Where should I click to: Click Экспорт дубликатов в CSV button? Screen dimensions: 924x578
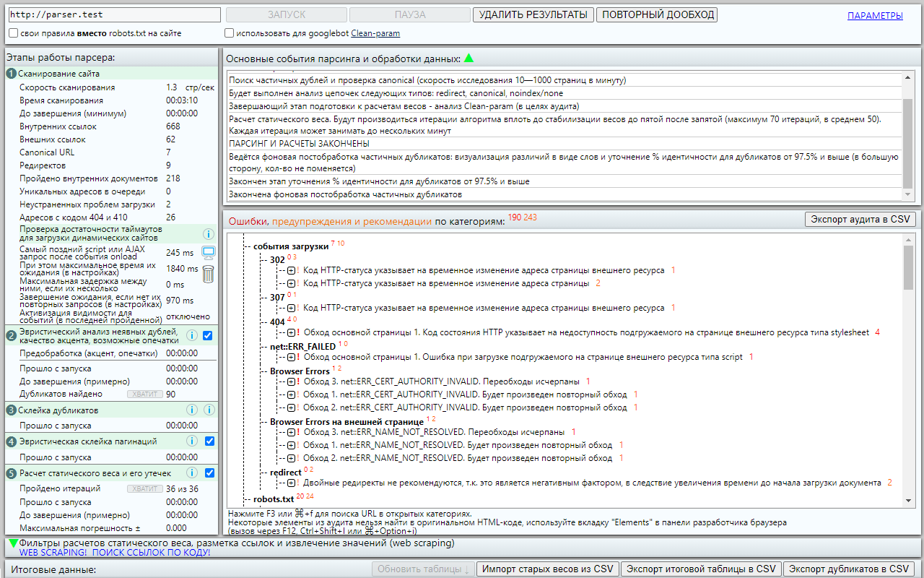849,569
